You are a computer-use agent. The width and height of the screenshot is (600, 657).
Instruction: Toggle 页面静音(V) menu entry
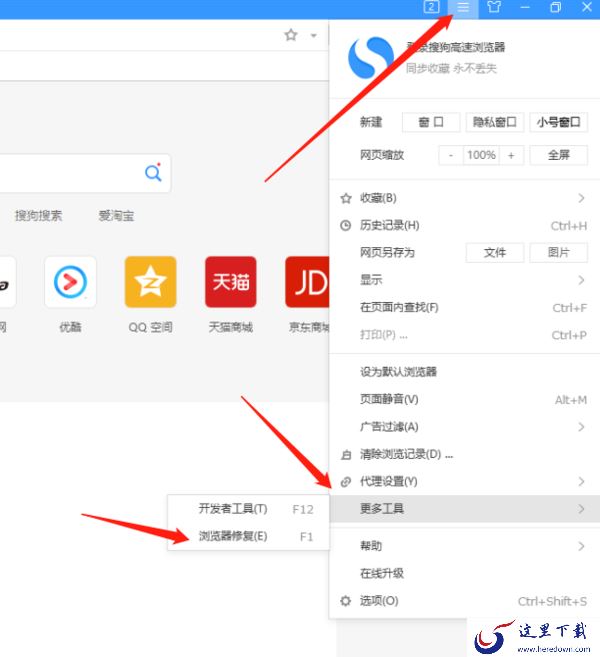pyautogui.click(x=465, y=399)
